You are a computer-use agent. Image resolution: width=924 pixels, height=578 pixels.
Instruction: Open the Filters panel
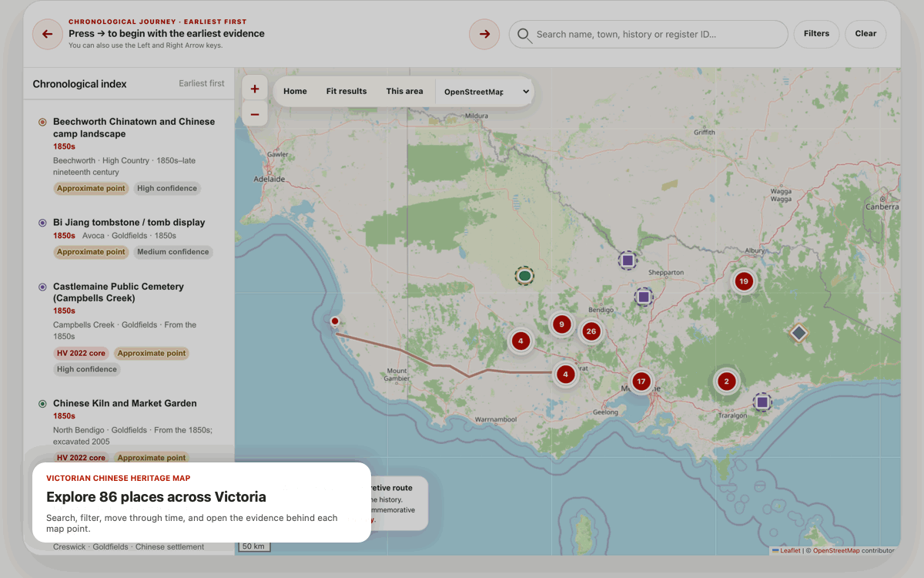[x=816, y=34]
